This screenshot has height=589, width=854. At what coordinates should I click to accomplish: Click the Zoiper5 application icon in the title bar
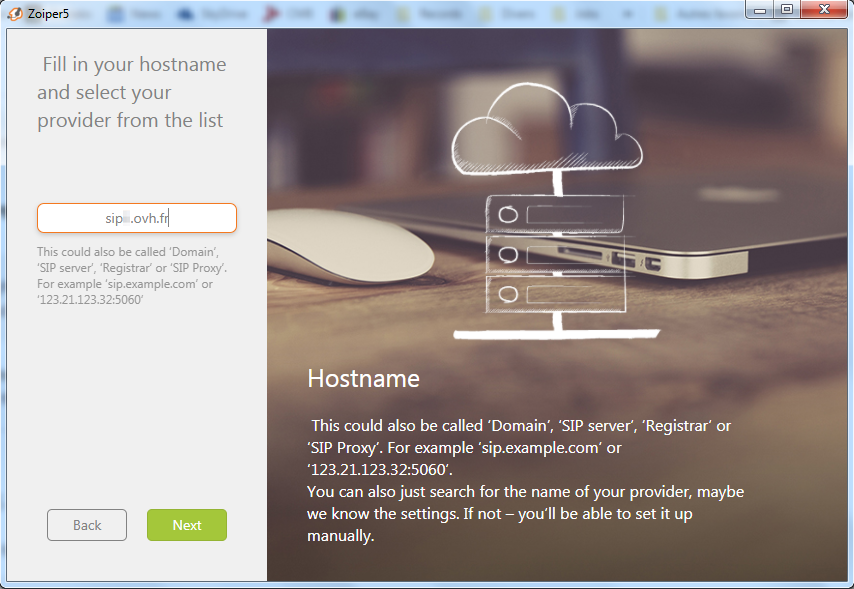coord(13,10)
